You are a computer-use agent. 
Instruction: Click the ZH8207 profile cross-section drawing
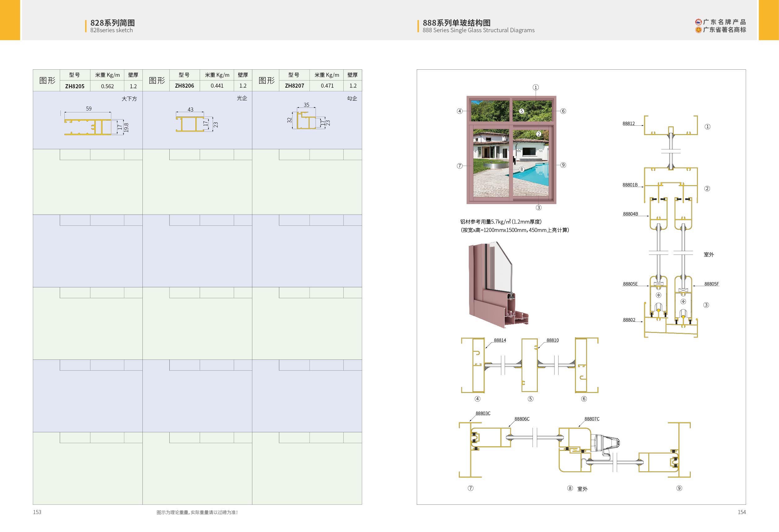coord(306,121)
